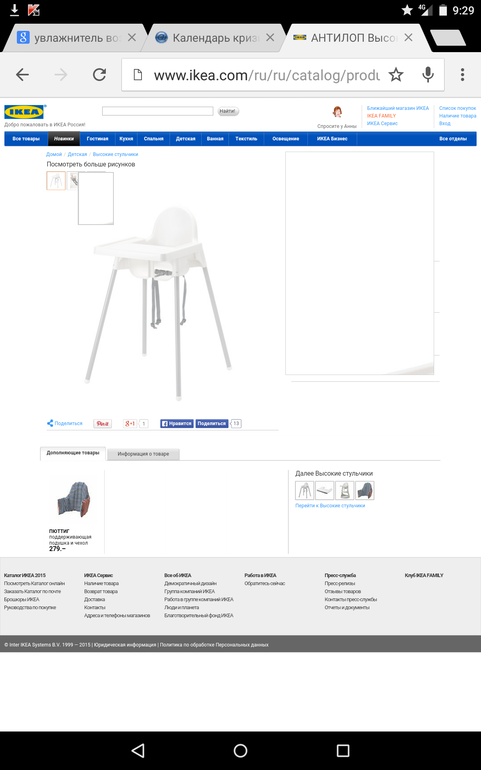481x770 pixels.
Task: Click the Найти search button
Action: [x=228, y=111]
